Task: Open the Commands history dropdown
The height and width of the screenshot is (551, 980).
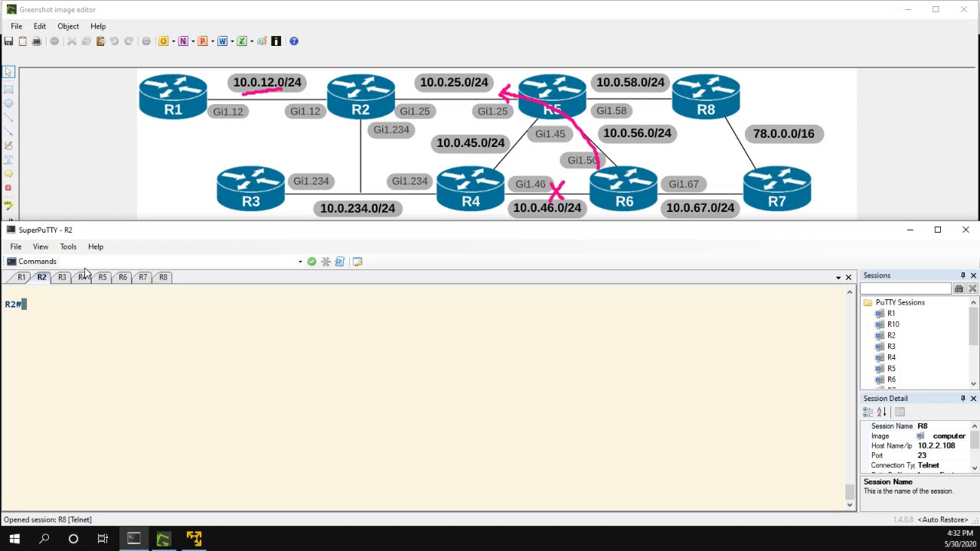Action: [300, 262]
